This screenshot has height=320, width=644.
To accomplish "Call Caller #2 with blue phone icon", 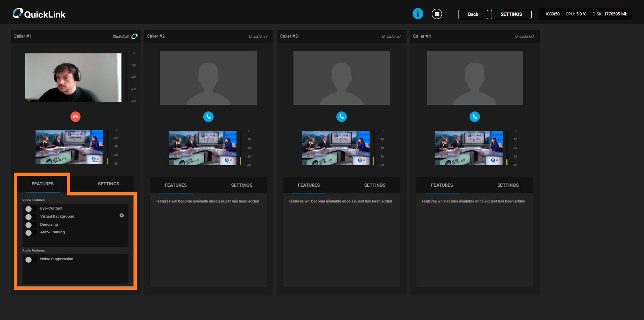I will [x=208, y=117].
